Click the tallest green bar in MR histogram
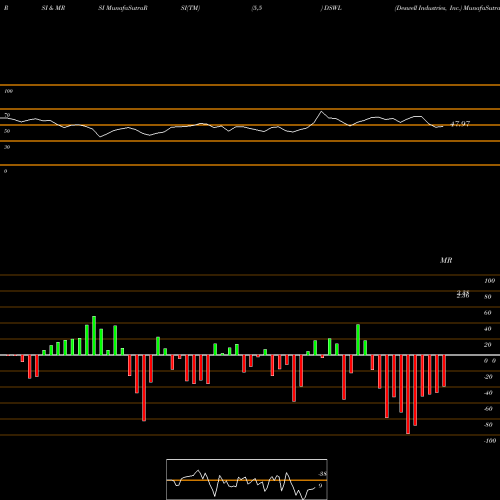This screenshot has height=500, width=500. [94, 335]
